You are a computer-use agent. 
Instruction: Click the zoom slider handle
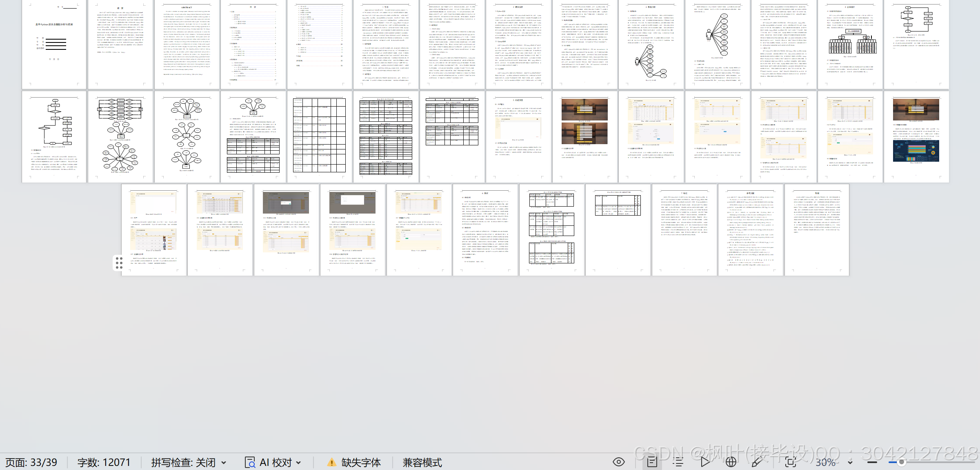point(901,462)
